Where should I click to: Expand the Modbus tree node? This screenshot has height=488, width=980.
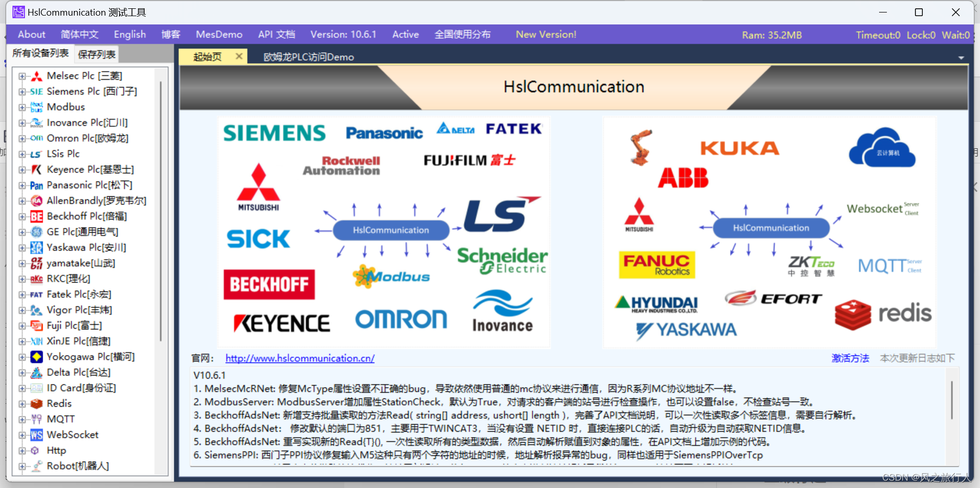tap(22, 107)
